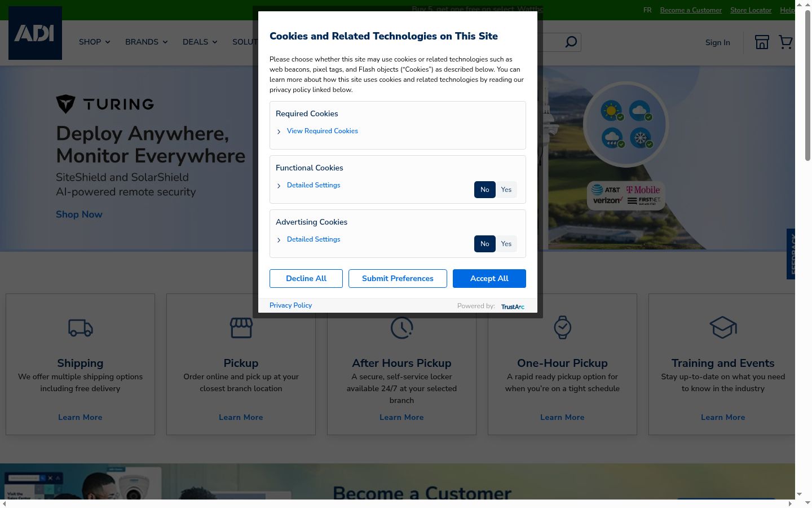This screenshot has width=812, height=508.
Task: Expand View Required Cookies
Action: (322, 131)
